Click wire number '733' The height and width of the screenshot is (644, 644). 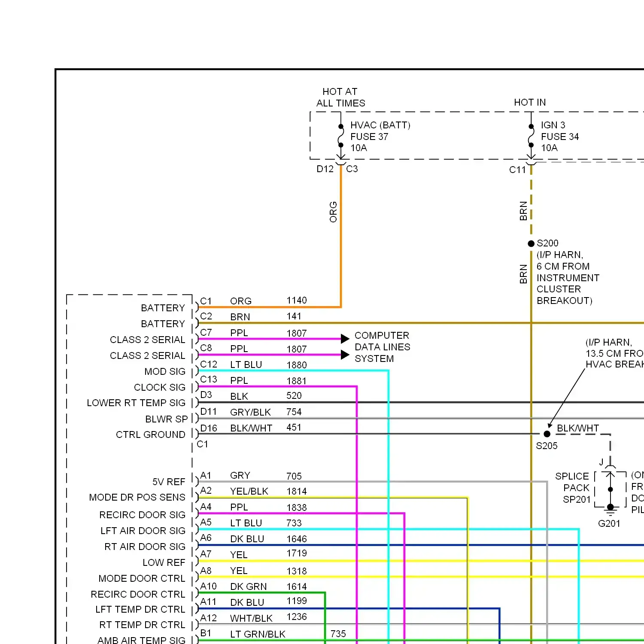(294, 523)
